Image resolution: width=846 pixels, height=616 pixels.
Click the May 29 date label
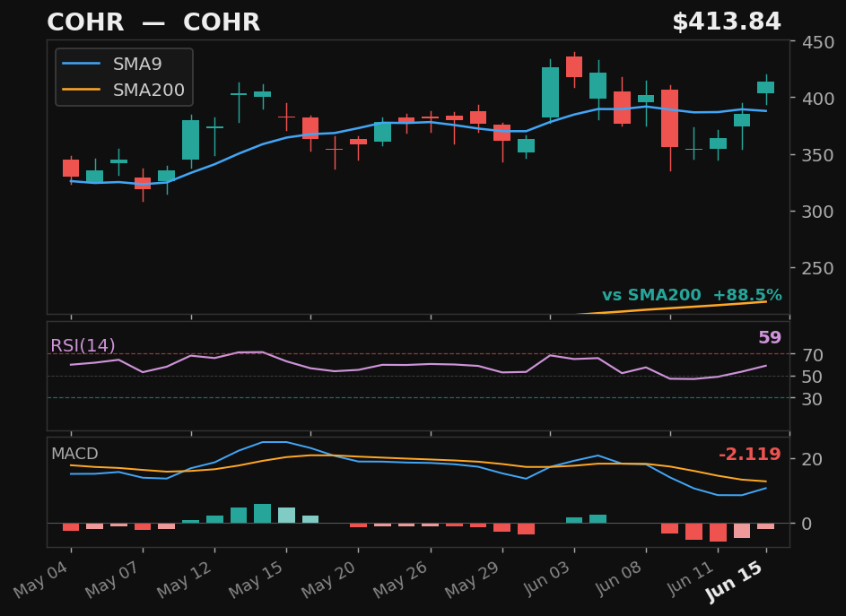click(x=473, y=580)
